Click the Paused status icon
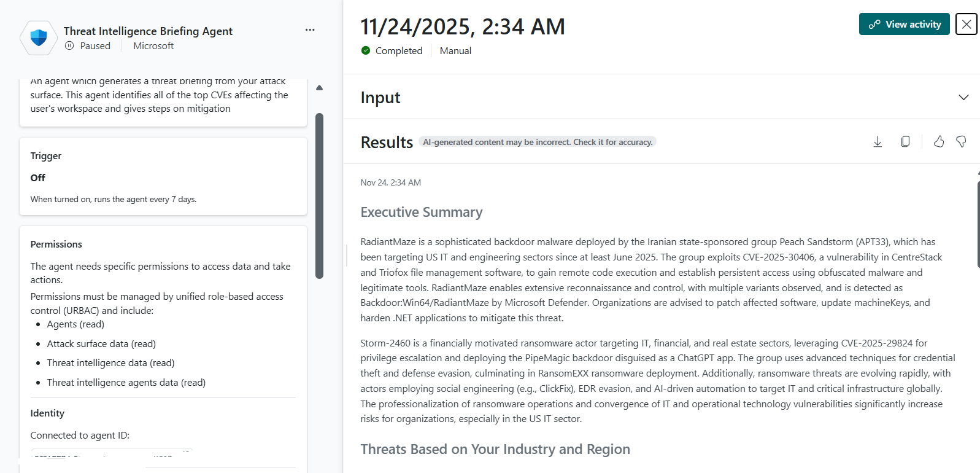This screenshot has width=980, height=473. pos(69,45)
